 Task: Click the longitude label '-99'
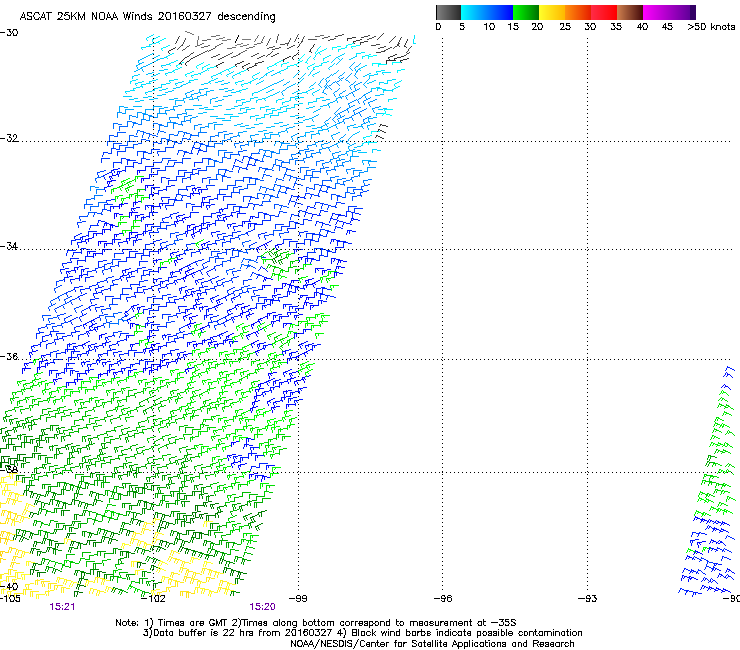click(x=298, y=599)
